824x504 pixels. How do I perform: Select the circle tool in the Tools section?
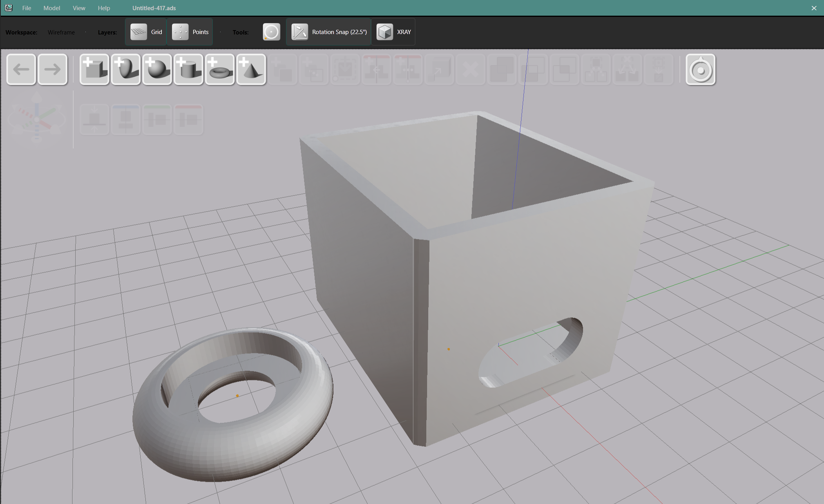[x=271, y=32]
